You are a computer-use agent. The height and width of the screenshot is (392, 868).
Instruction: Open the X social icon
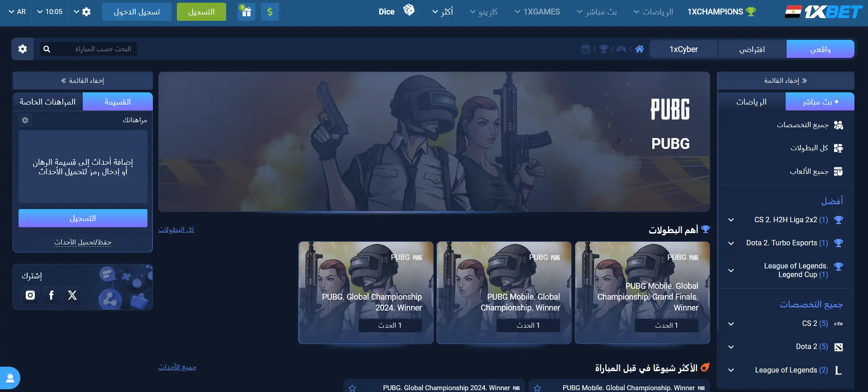[x=72, y=295]
